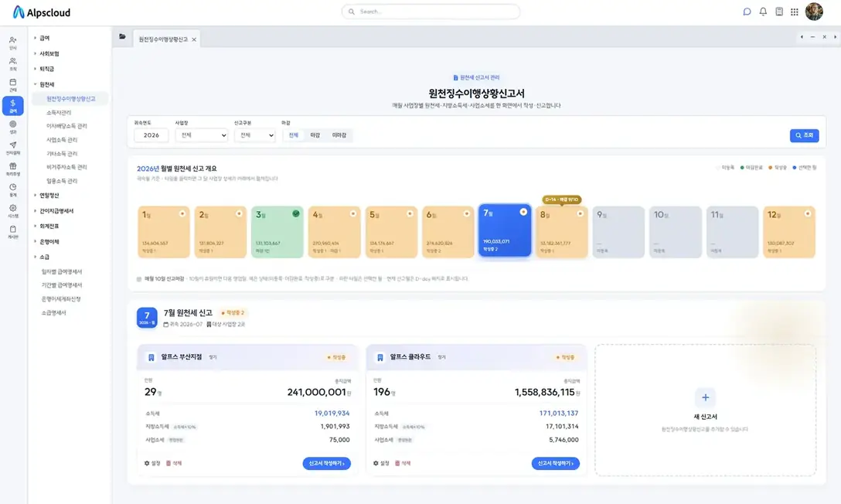The image size is (841, 504).
Task: Close the 원천징수이행상황신고 tab
Action: (194, 39)
